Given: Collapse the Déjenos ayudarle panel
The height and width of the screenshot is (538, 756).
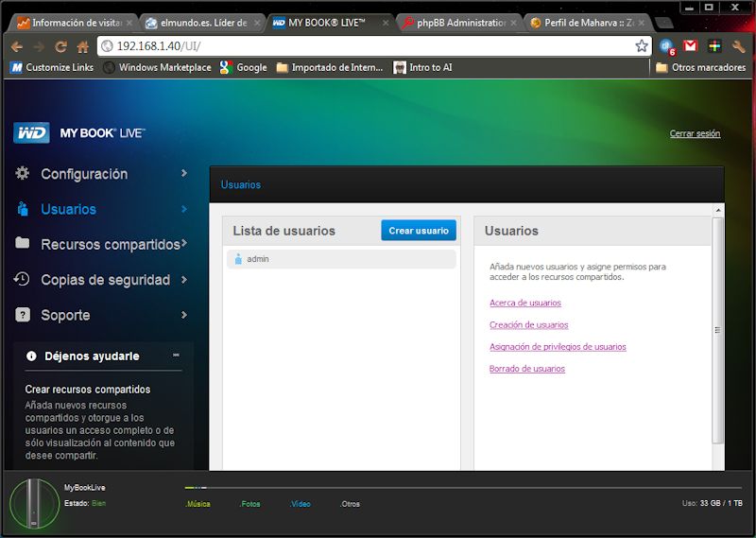Looking at the screenshot, I should 176,356.
